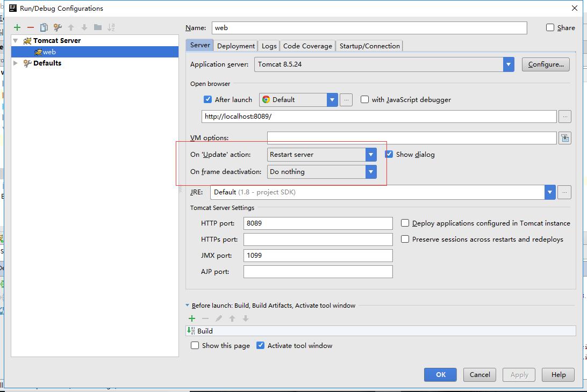
Task: Click the Help button
Action: (558, 374)
